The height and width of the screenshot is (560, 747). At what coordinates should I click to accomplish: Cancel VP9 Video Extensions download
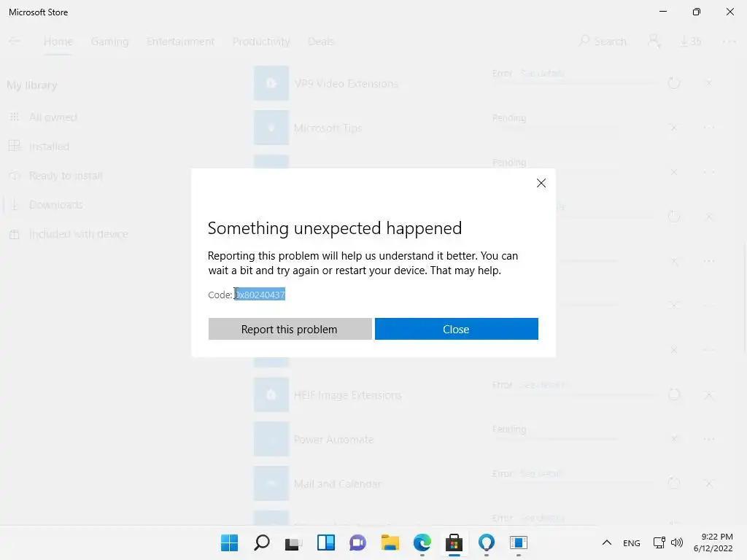click(x=709, y=83)
